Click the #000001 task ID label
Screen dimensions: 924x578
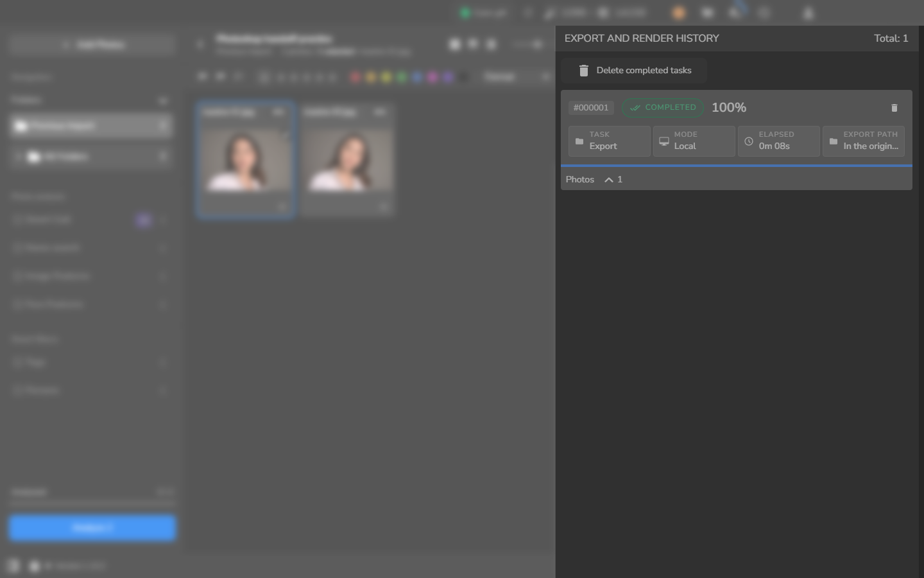click(x=591, y=108)
